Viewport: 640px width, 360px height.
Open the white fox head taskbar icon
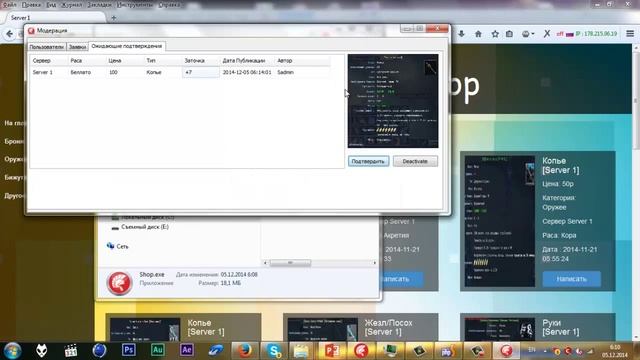click(42, 351)
